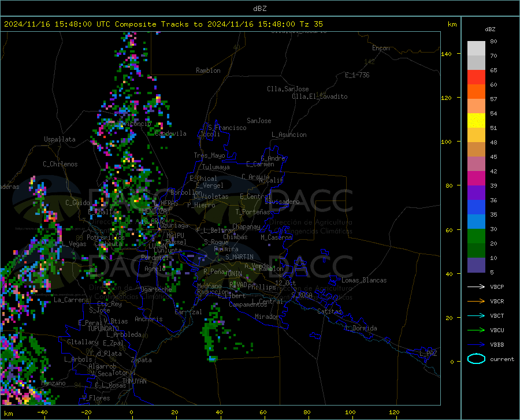Pick the magenta 42 dBZ color swatch
This screenshot has height=420, width=520.
[x=476, y=179]
